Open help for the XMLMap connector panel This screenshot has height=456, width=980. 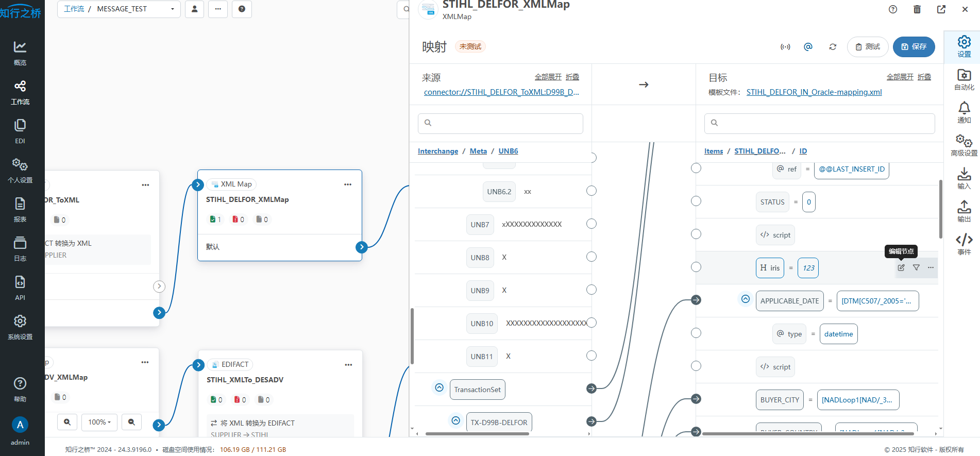point(893,9)
